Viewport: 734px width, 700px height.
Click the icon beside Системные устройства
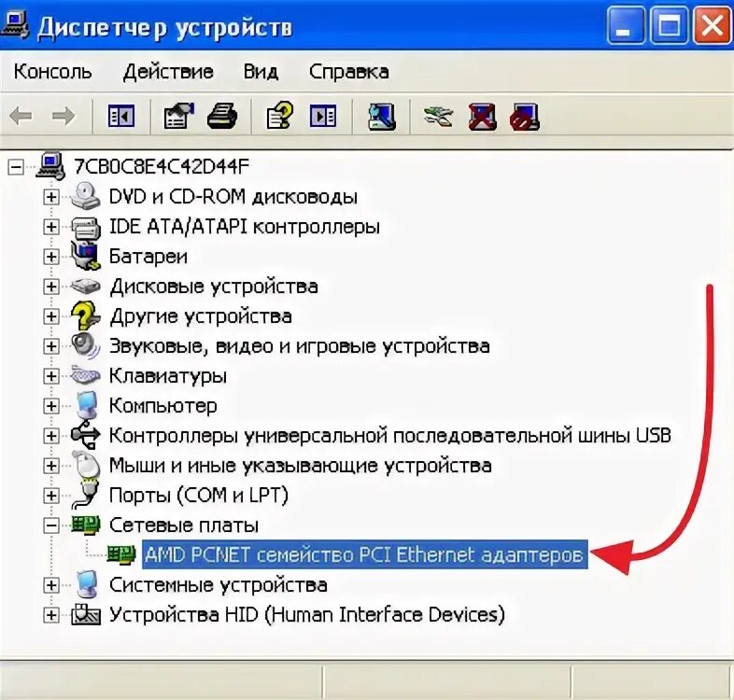tap(87, 584)
